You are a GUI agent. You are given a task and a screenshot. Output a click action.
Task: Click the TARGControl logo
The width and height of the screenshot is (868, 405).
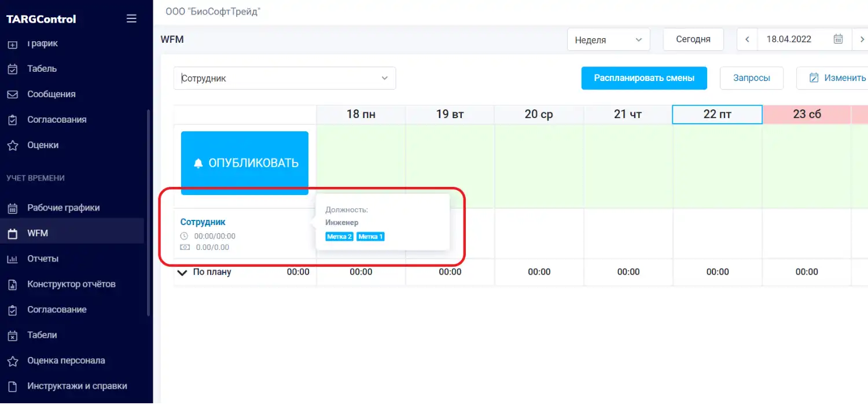[41, 19]
